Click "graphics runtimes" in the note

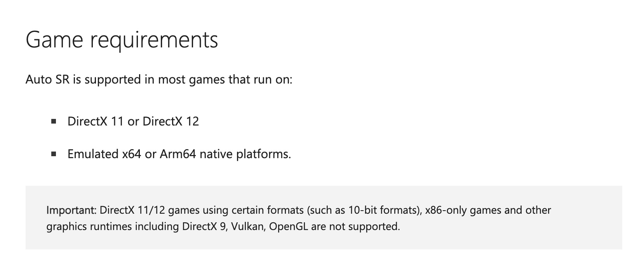click(x=89, y=227)
